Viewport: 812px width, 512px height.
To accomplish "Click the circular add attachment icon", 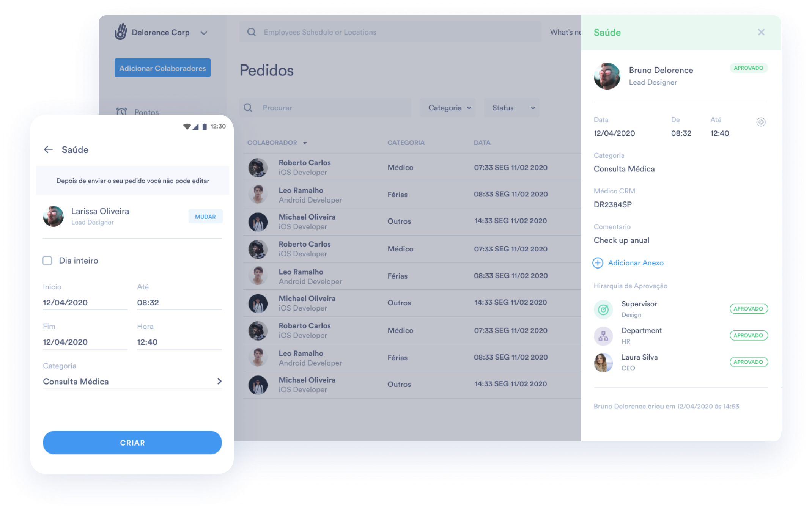I will click(597, 263).
